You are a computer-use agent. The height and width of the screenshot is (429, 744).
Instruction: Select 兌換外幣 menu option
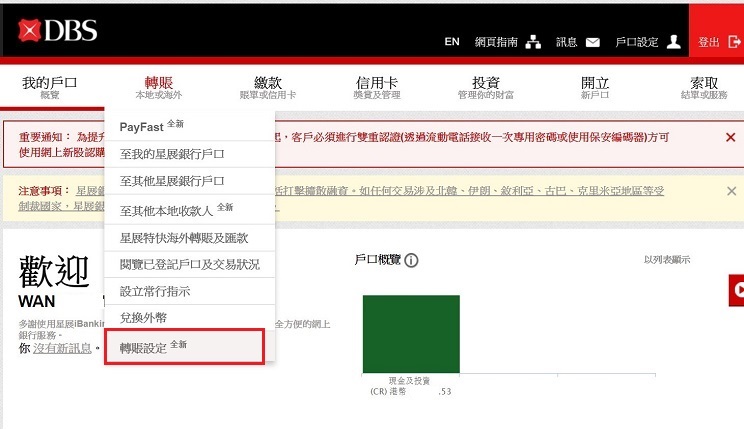pyautogui.click(x=144, y=318)
